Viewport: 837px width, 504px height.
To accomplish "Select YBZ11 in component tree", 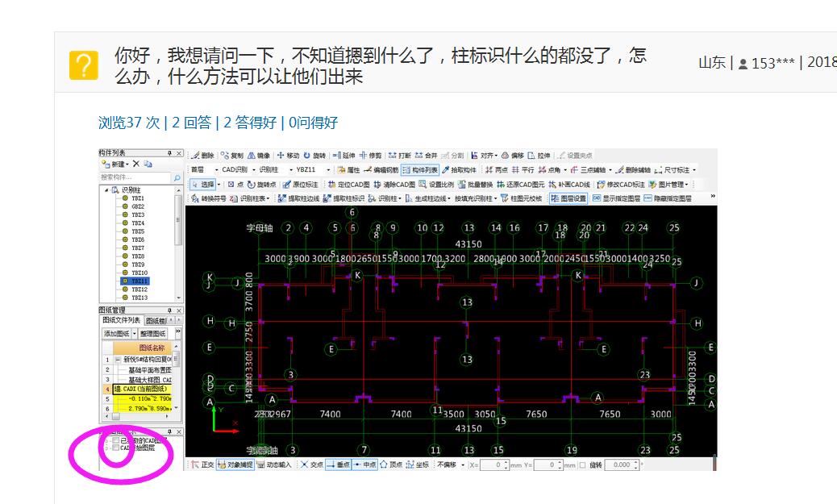I will 139,281.
